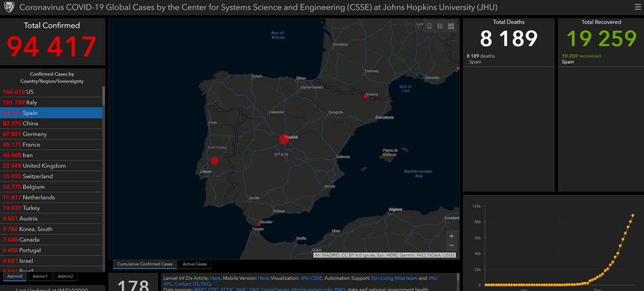This screenshot has height=291, width=644.
Task: Select the Admin1 level tab
Action: coord(40,277)
